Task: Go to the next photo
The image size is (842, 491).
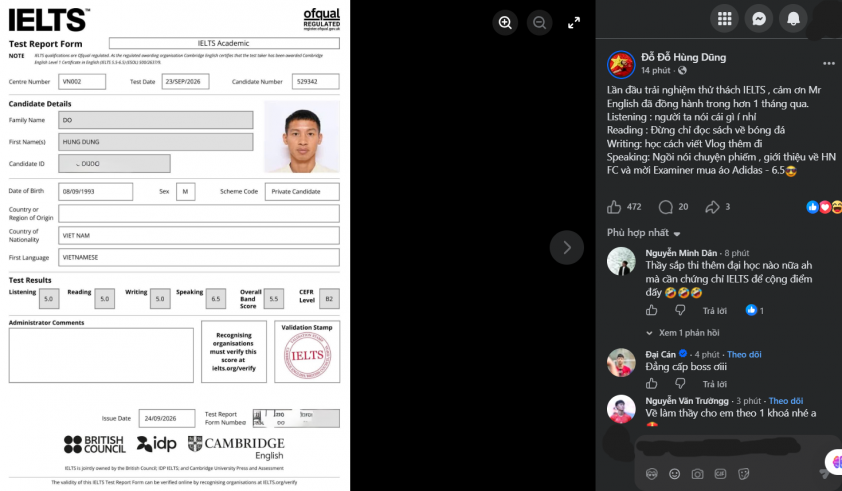Action: pyautogui.click(x=567, y=248)
